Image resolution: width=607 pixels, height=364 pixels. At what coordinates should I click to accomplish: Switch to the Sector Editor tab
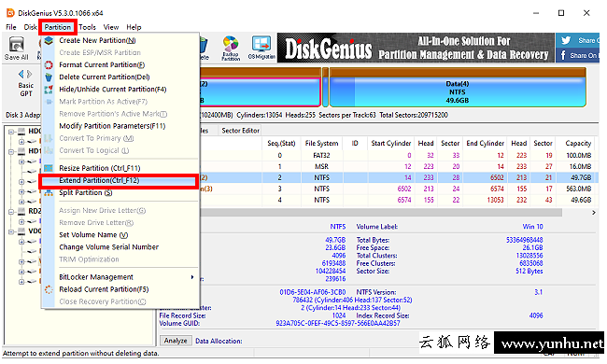pyautogui.click(x=240, y=131)
